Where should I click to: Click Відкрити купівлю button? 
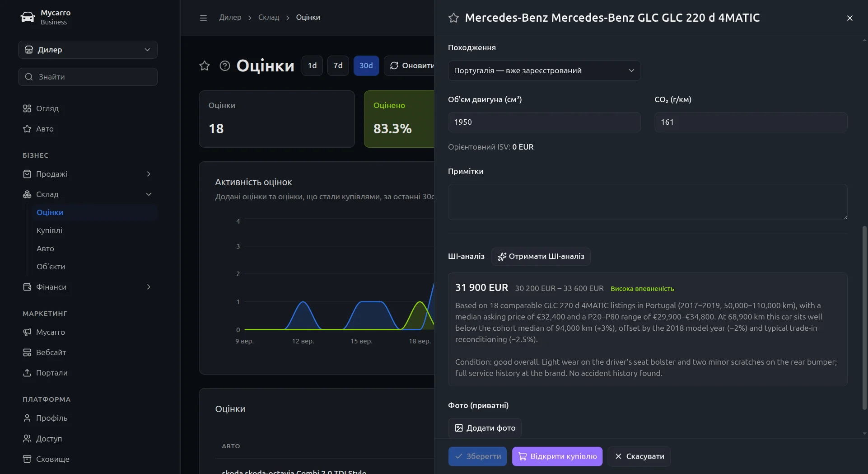557,456
